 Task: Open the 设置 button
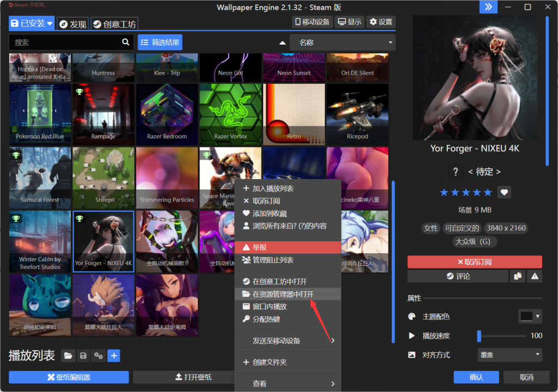pos(381,22)
